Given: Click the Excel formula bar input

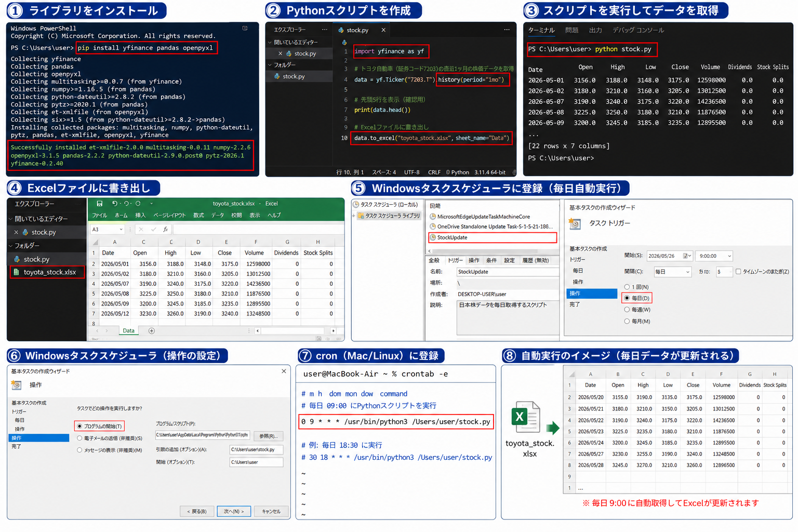Looking at the screenshot, I should [258, 229].
